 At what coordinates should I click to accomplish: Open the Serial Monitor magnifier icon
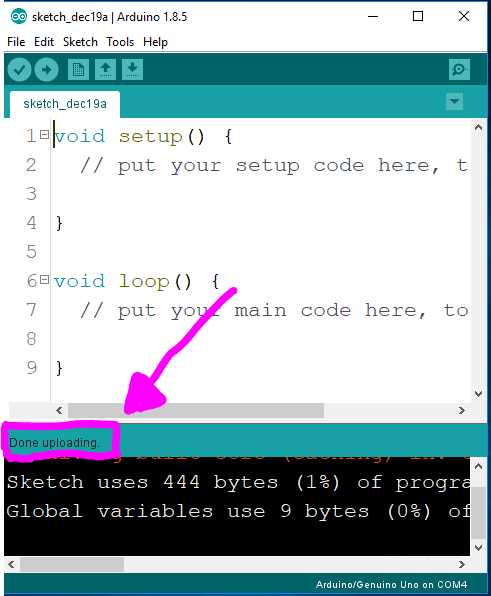tap(459, 70)
